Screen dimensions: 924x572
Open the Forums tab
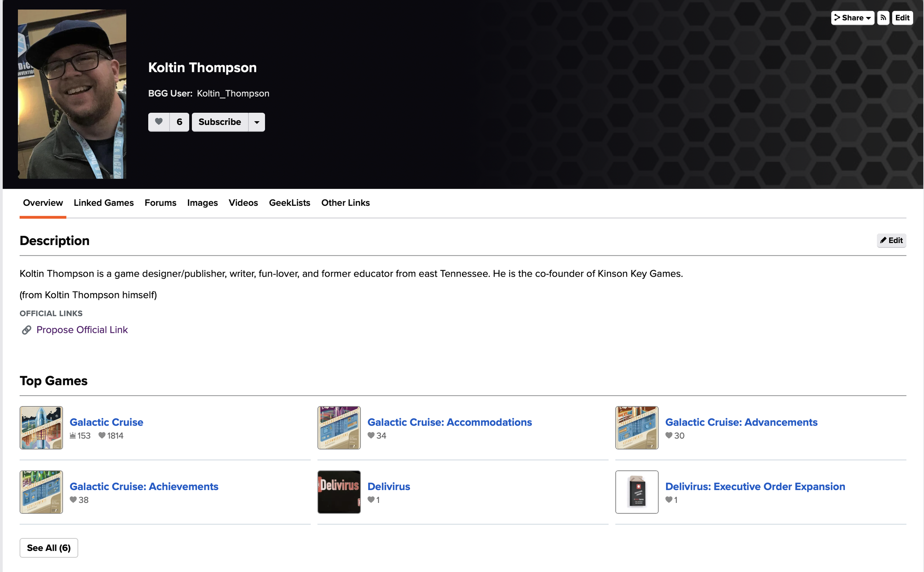coord(160,203)
